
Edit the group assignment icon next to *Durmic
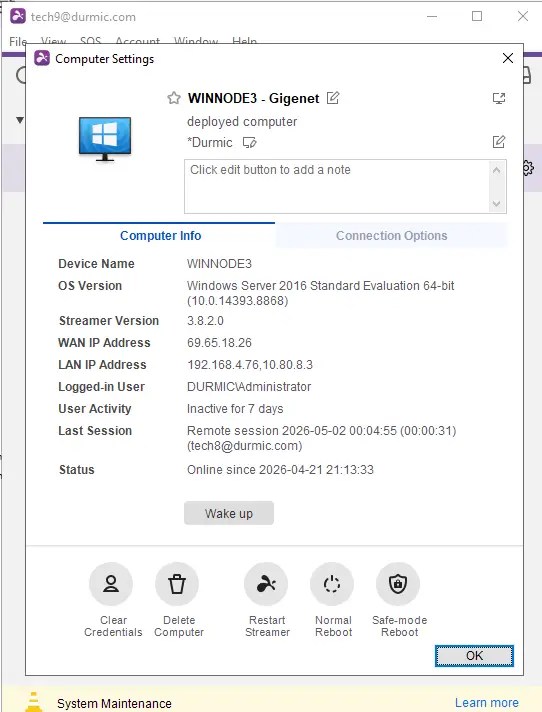249,143
